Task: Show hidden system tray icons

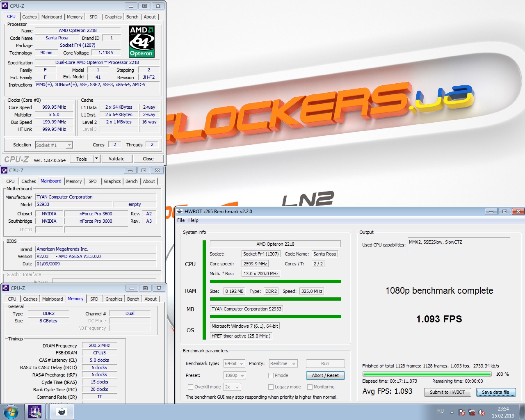Action: click(x=452, y=412)
